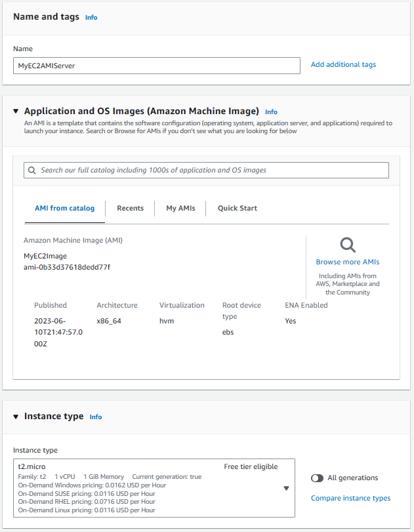Focus the AMI catalog search field

click(x=206, y=171)
